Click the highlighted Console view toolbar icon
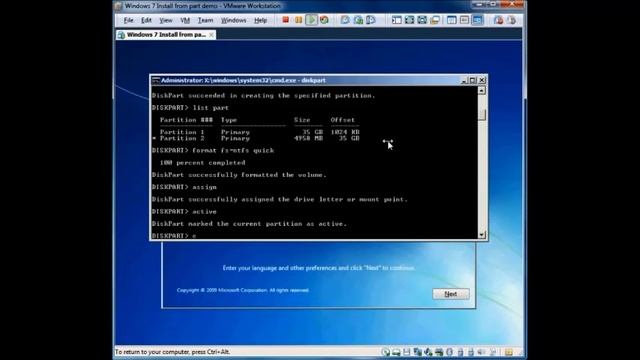Viewport: 640px width, 360px height. (477, 20)
